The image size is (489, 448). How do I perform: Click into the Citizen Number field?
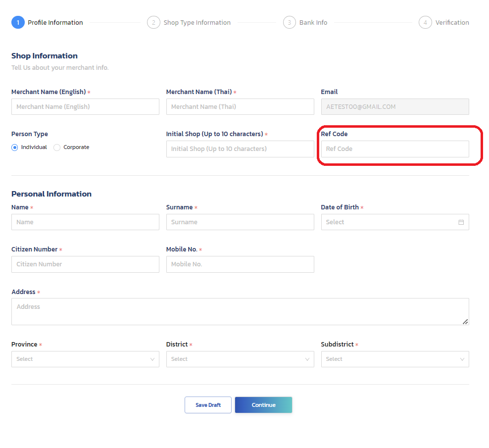(85, 264)
